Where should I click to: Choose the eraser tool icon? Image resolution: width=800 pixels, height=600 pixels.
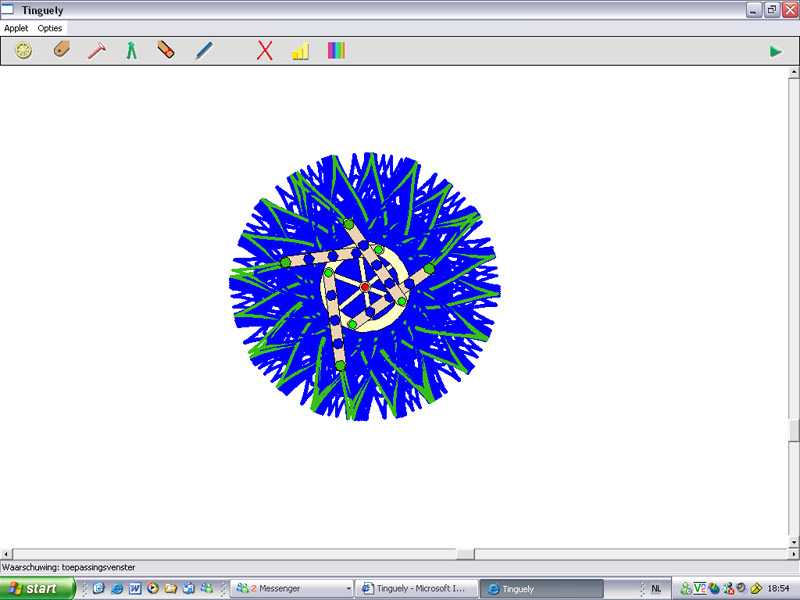click(166, 50)
